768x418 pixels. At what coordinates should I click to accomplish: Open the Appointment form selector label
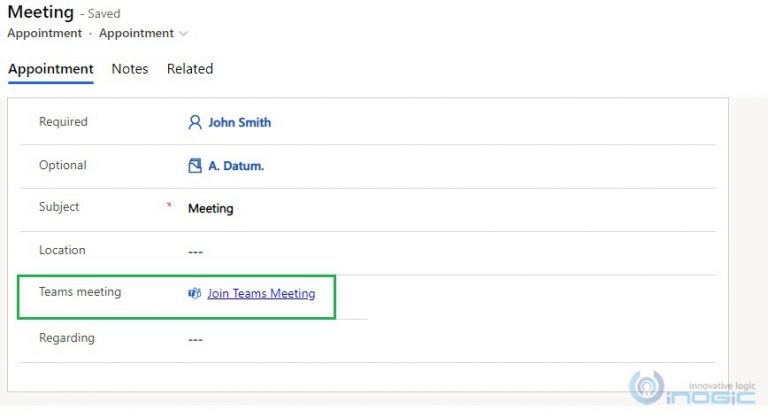(136, 33)
